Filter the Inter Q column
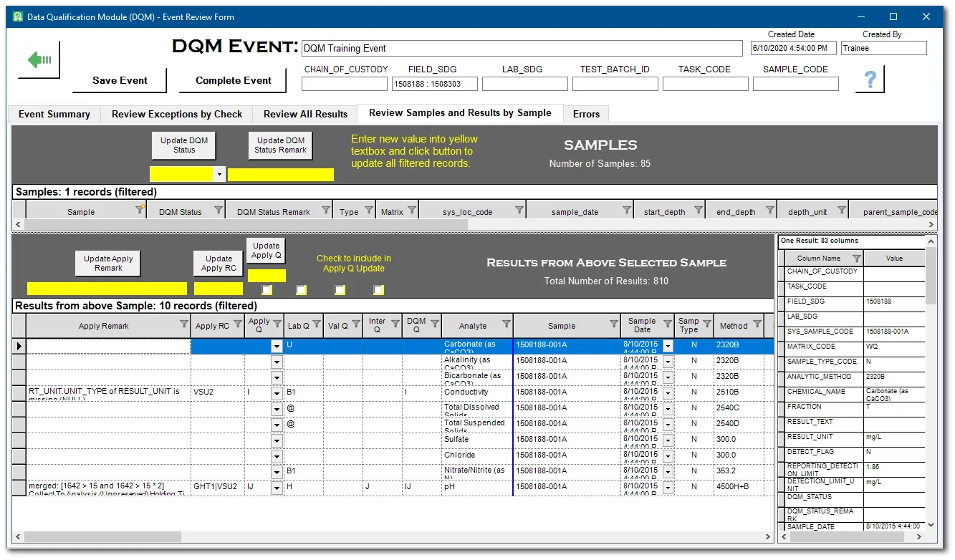The height and width of the screenshot is (560, 955). (x=395, y=324)
